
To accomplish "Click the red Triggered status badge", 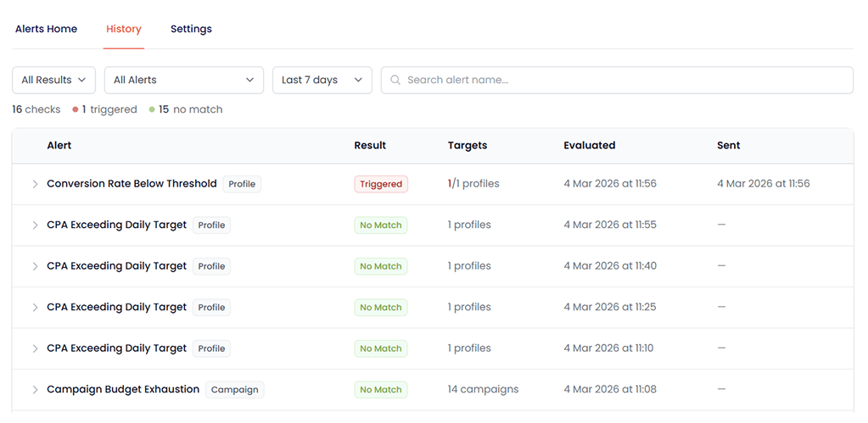I will [x=381, y=184].
